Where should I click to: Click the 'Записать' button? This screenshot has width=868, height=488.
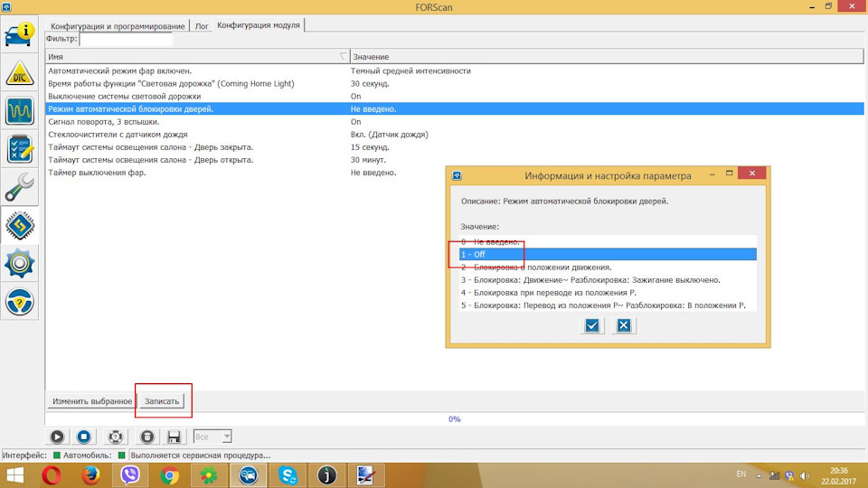[x=162, y=401]
